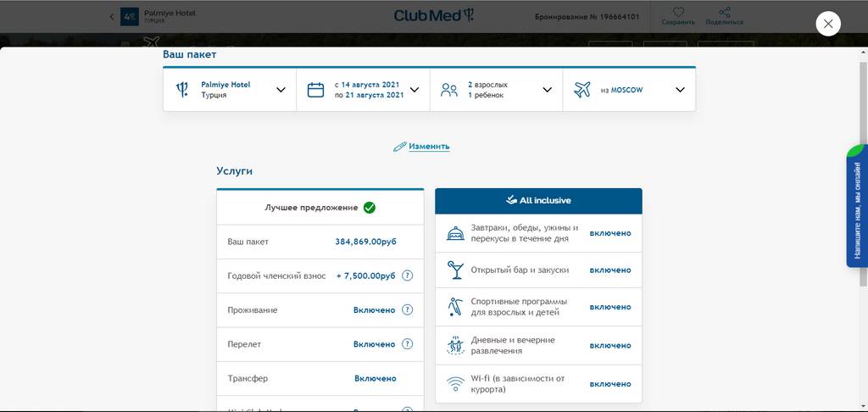
Task: Click включено beside Wi-fi row
Action: [610, 384]
